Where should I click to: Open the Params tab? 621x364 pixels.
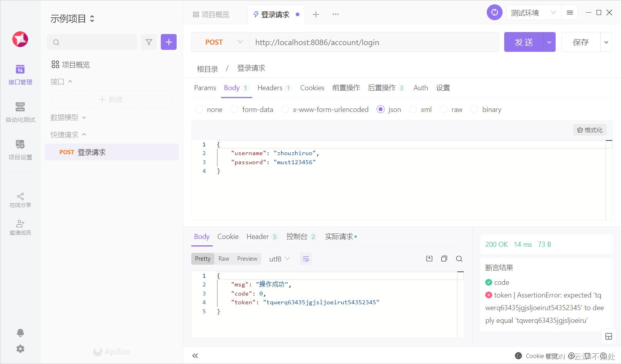[205, 88]
